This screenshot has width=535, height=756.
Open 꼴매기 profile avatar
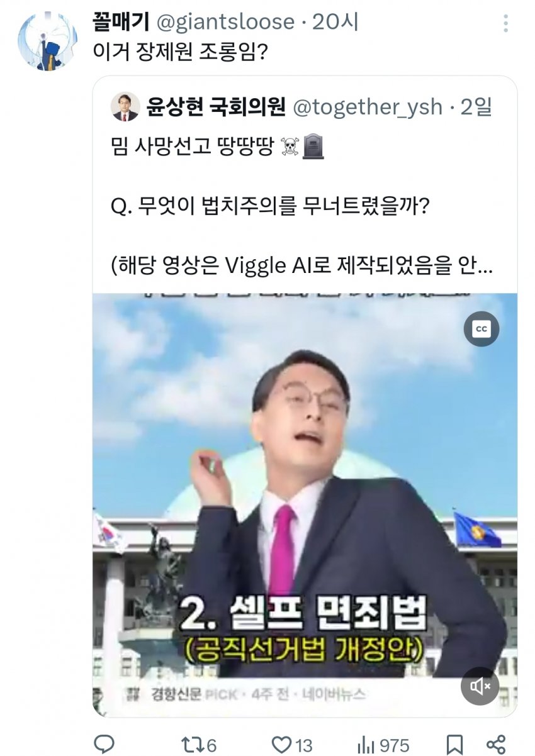pos(47,41)
